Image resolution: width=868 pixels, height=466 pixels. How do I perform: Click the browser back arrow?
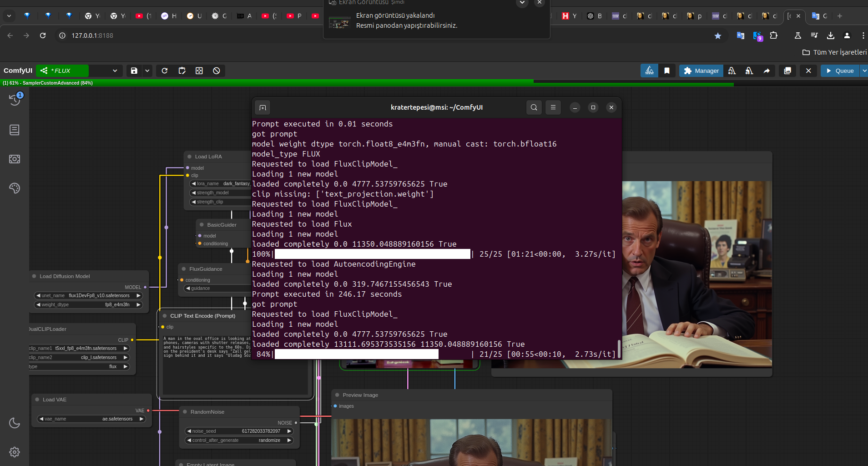point(10,35)
